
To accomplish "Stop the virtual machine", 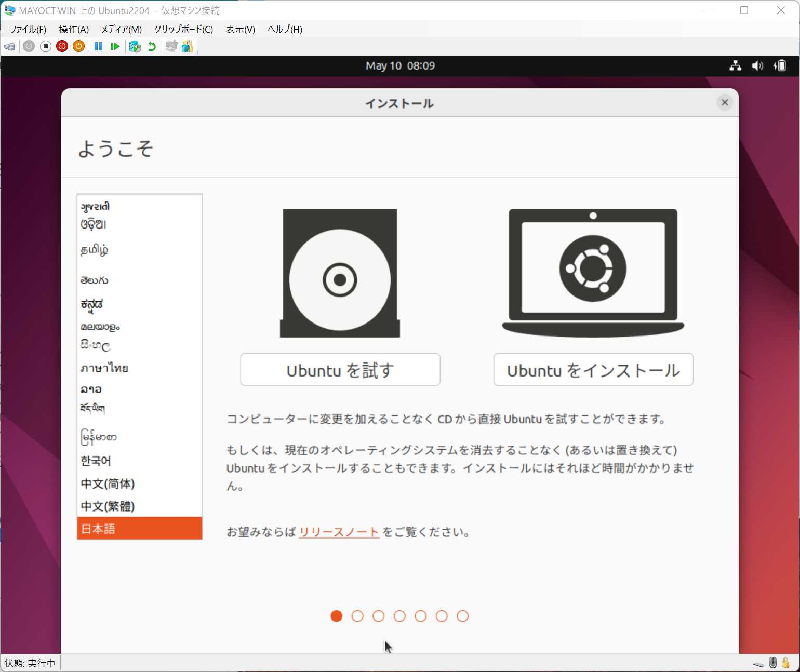I will pyautogui.click(x=45, y=46).
